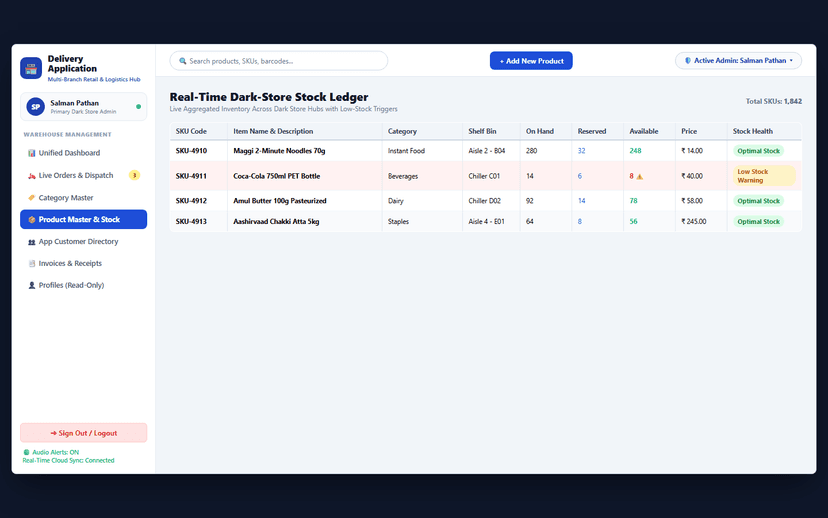Image resolution: width=828 pixels, height=518 pixels.
Task: Toggle the Audio Alerts: ON setting
Action: (51, 452)
